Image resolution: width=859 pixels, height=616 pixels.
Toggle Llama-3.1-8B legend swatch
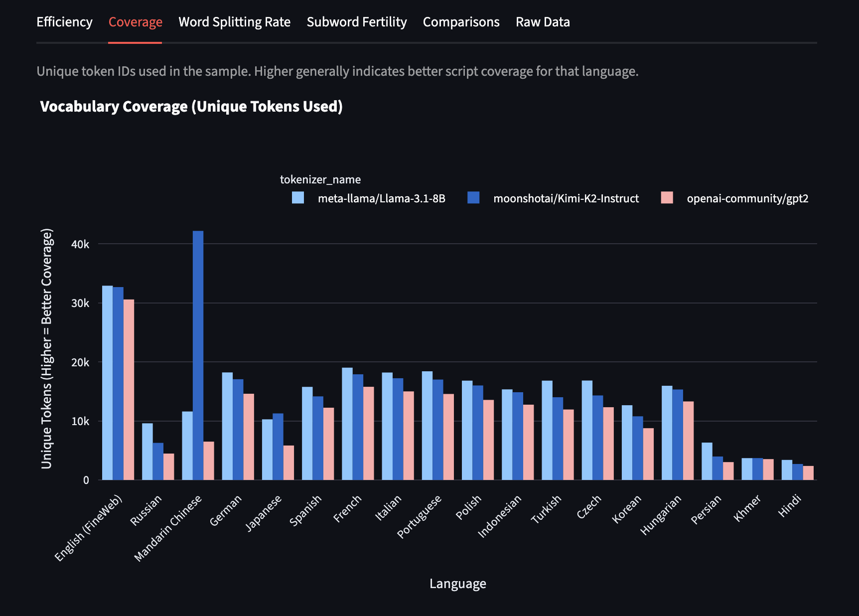coord(298,198)
